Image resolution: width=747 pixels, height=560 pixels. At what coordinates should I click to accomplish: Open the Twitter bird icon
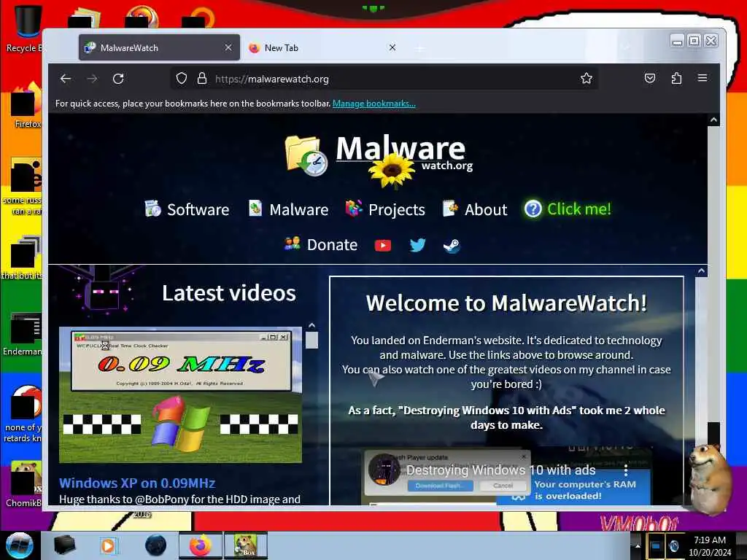pyautogui.click(x=417, y=245)
